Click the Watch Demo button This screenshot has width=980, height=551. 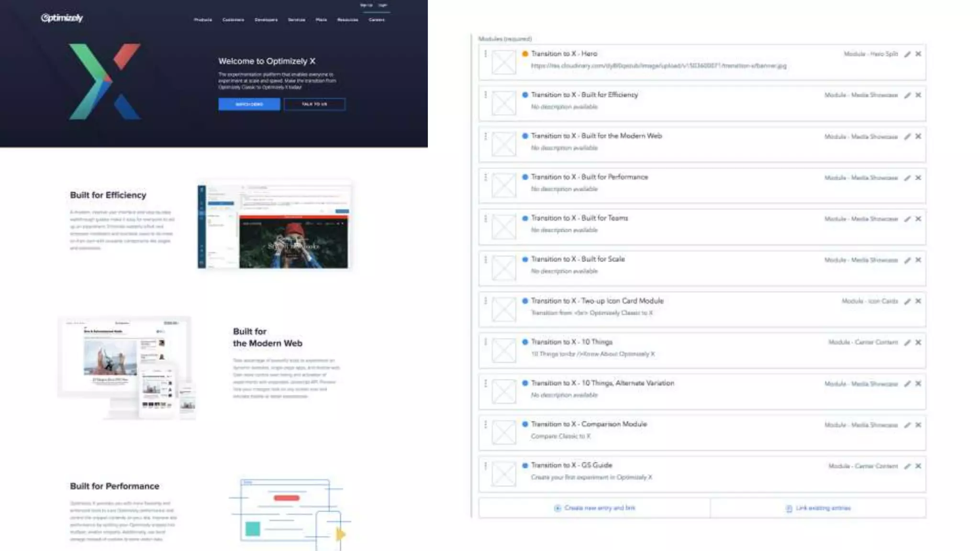pyautogui.click(x=249, y=104)
